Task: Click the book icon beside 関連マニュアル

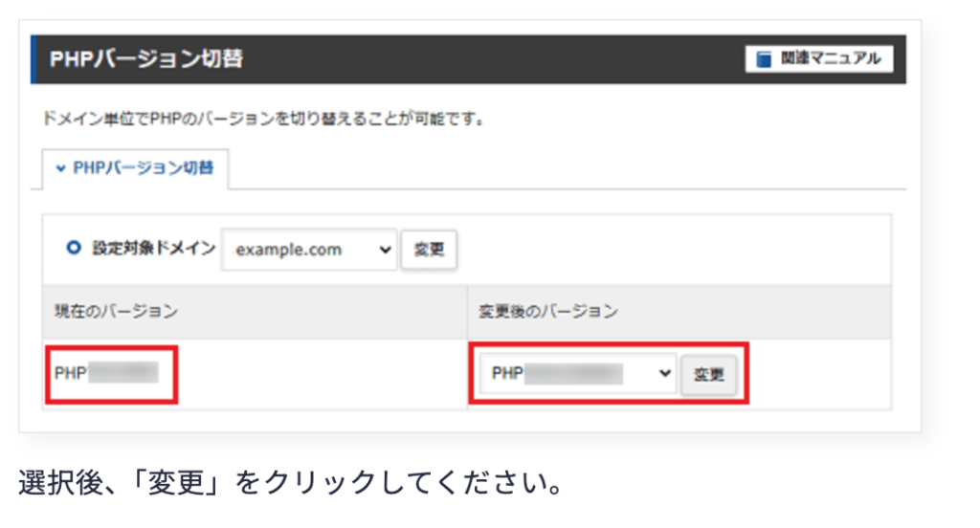Action: pos(764,59)
